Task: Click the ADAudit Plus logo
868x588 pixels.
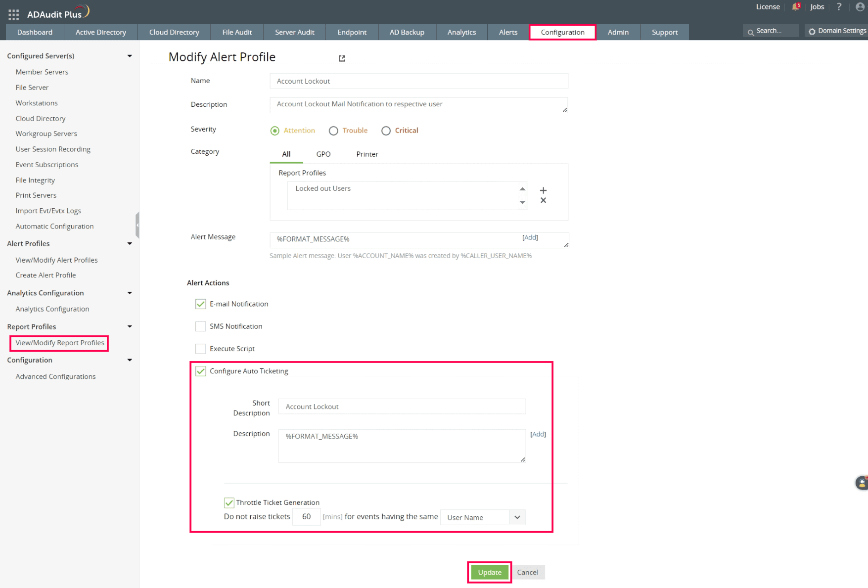Action: click(x=58, y=12)
